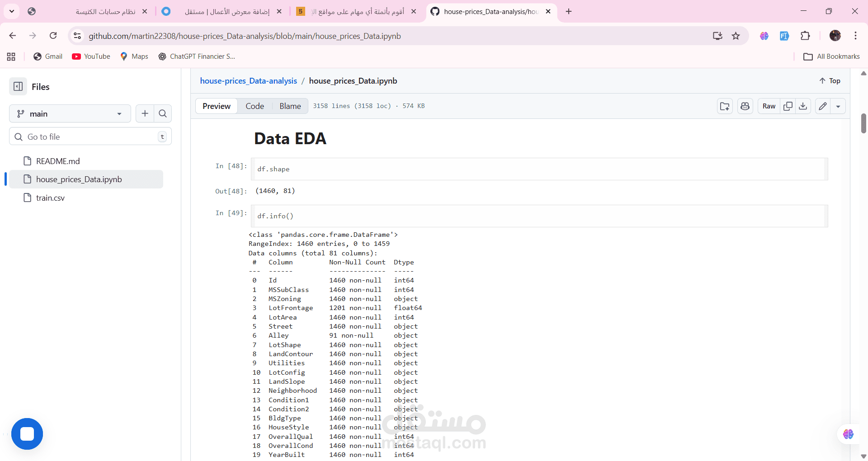Image resolution: width=868 pixels, height=461 pixels.
Task: Close the house-prices_Data-analysis tab
Action: (548, 11)
